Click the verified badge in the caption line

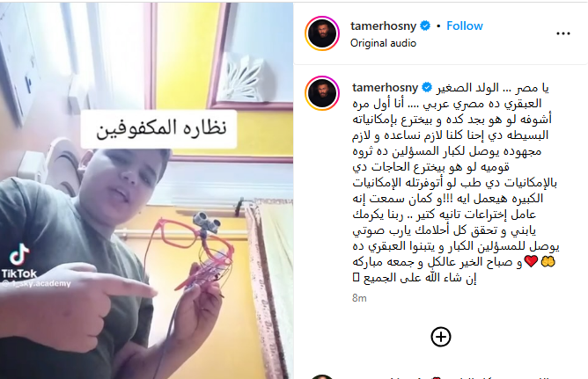tap(427, 88)
